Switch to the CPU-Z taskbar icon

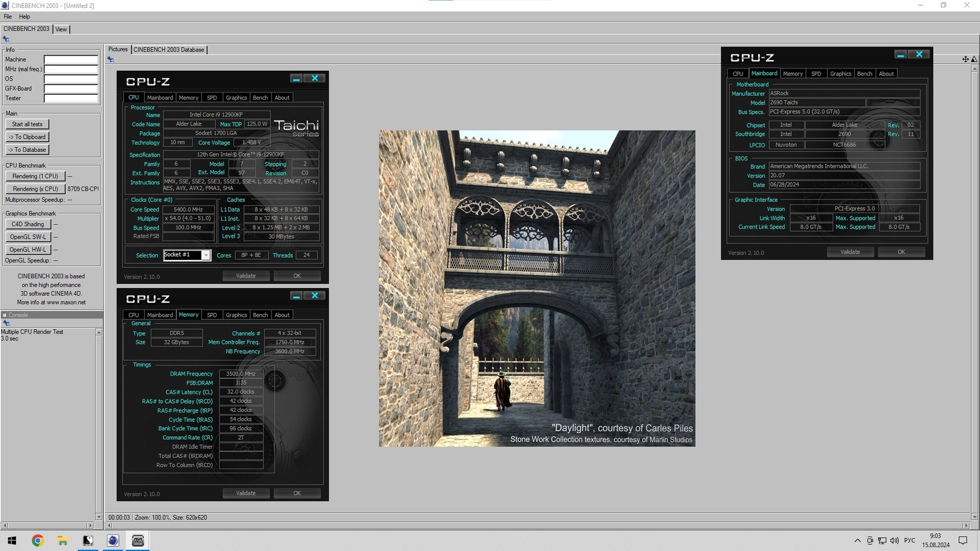click(x=138, y=540)
